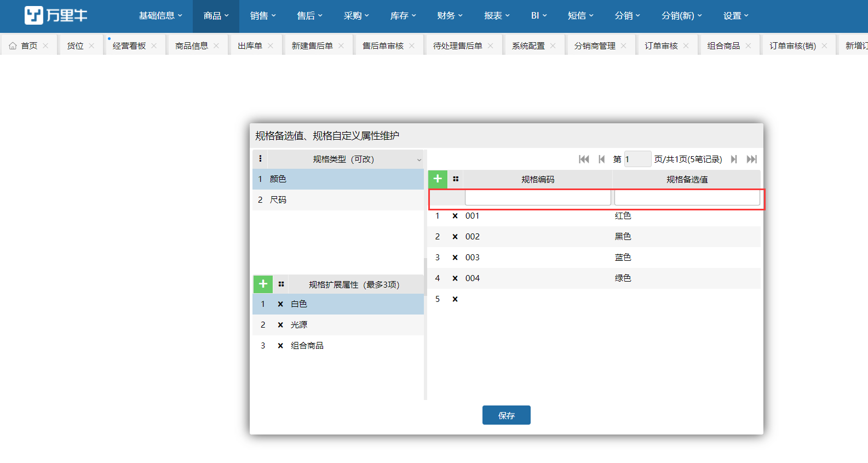Select the 尺码 spec type
This screenshot has width=868, height=463.
tap(338, 200)
